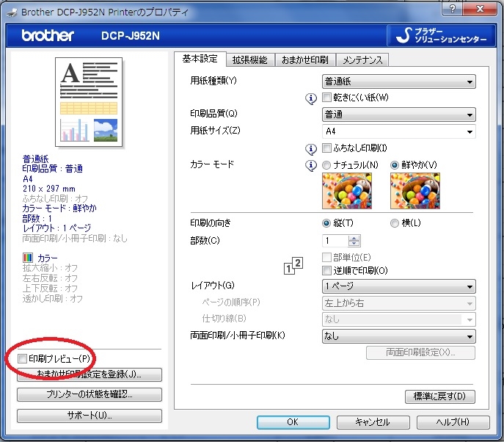Click the 印刷の向き label
The width and height of the screenshot is (504, 442).
click(211, 223)
